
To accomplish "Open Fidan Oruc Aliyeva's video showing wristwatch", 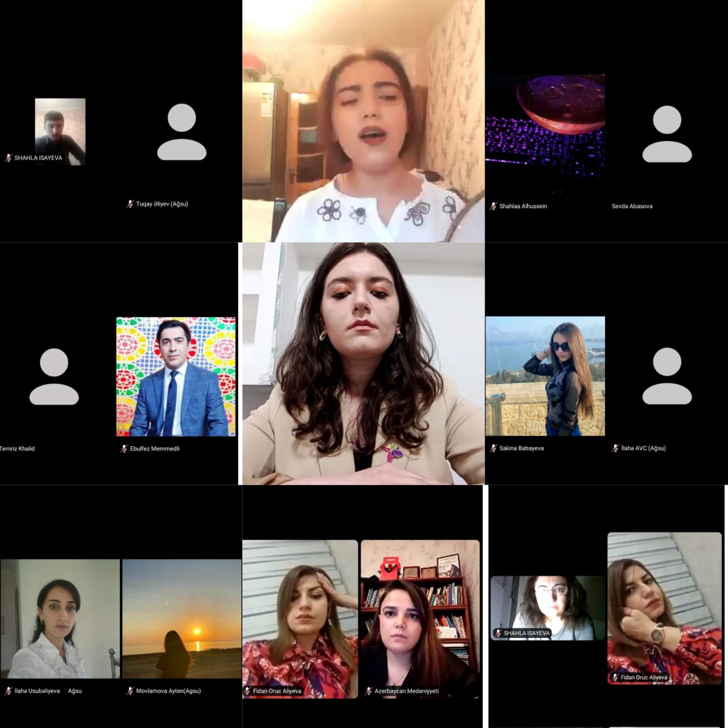I will coord(664,608).
